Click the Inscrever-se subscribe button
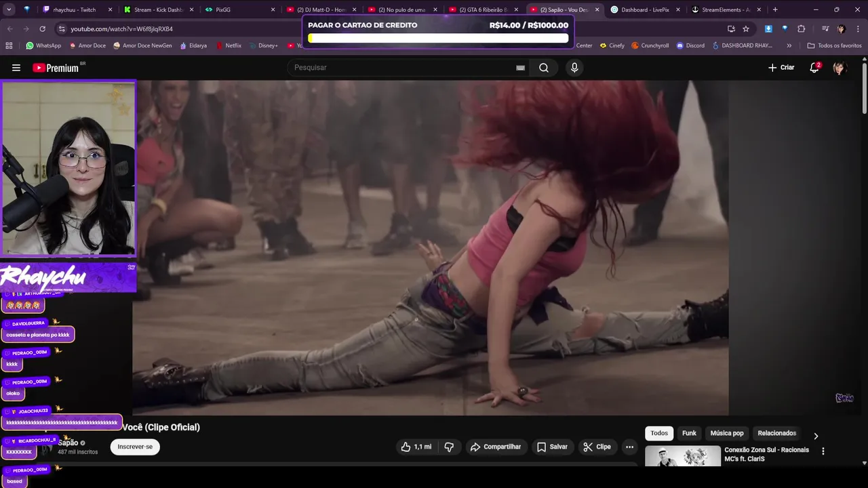 [x=135, y=447]
